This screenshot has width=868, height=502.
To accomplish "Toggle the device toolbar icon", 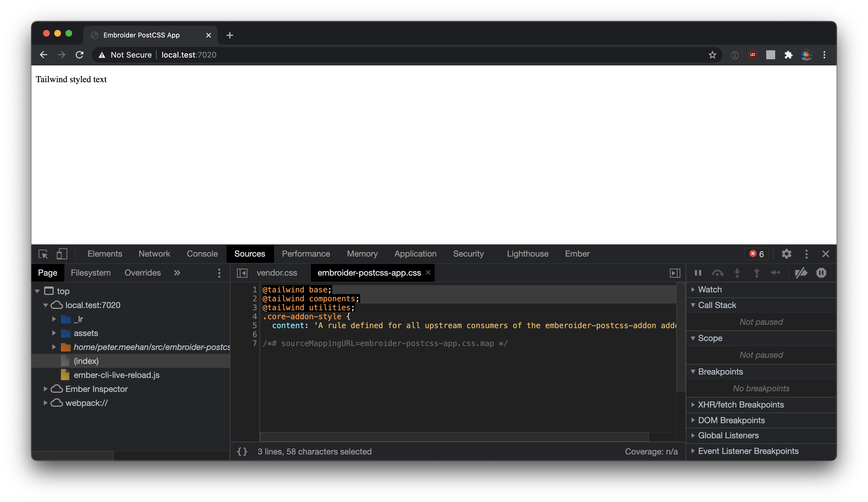I will (62, 254).
